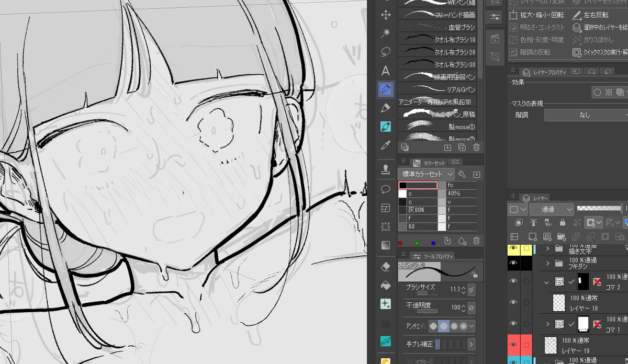Open color set wrench settings
628x364 pixels.
click(x=462, y=174)
